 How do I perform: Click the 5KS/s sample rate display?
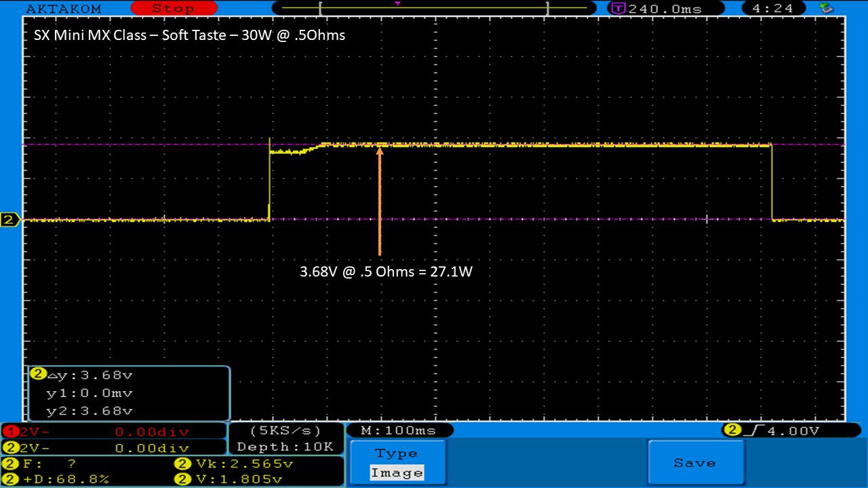click(x=285, y=431)
